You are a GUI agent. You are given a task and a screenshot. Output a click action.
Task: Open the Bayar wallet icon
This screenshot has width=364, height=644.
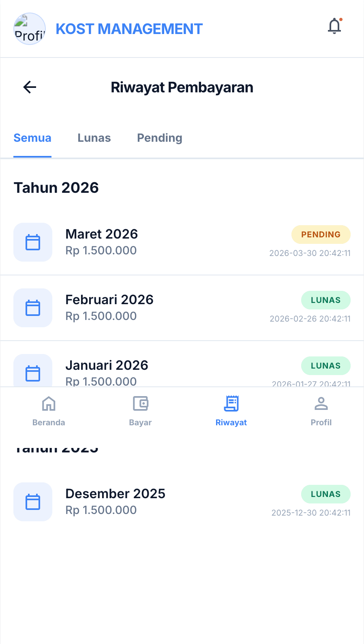(140, 404)
